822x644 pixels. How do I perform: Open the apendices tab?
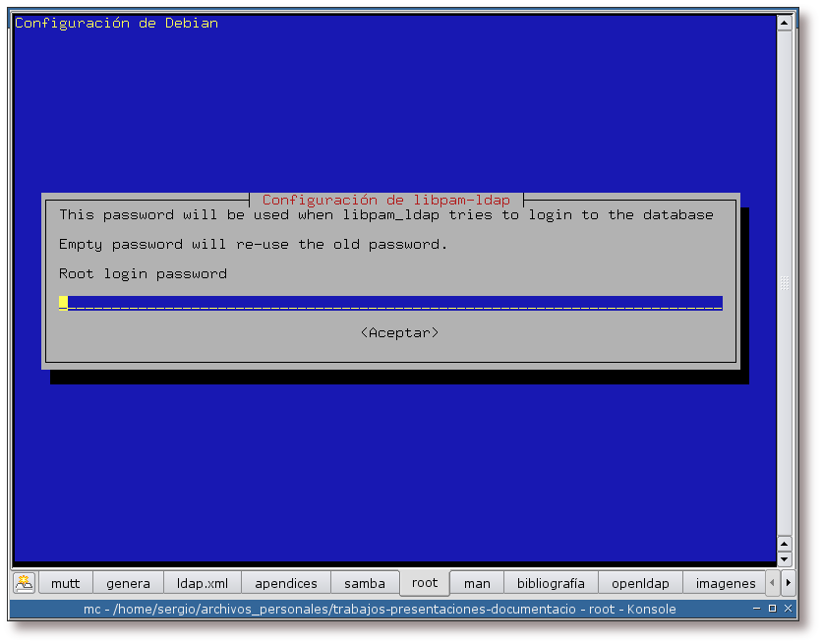[x=286, y=582]
